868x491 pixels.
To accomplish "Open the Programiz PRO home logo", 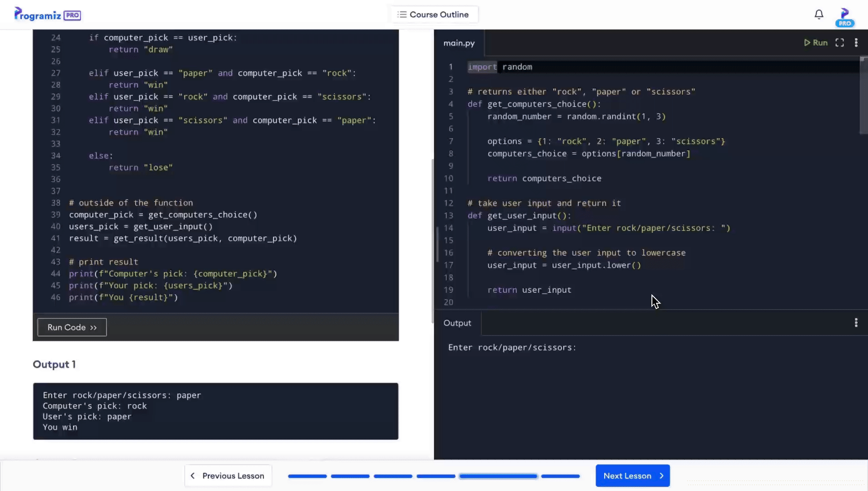I will pyautogui.click(x=47, y=14).
